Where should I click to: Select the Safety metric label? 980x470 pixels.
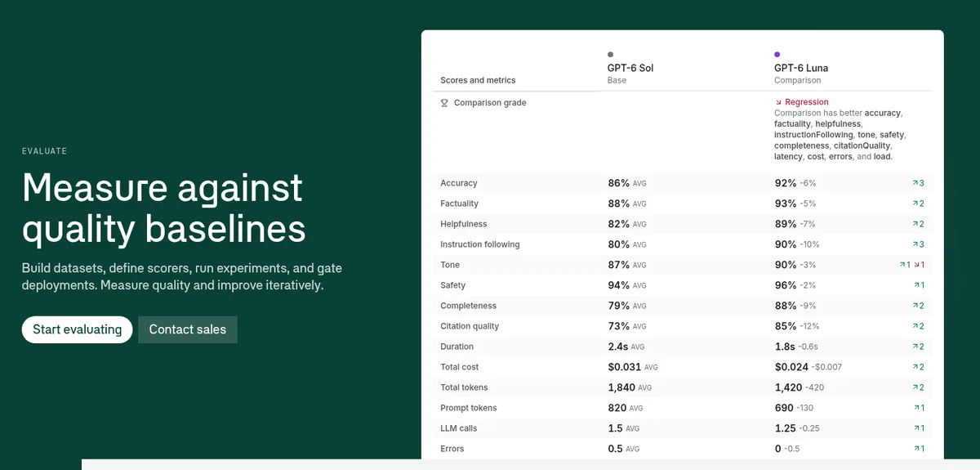coord(453,285)
